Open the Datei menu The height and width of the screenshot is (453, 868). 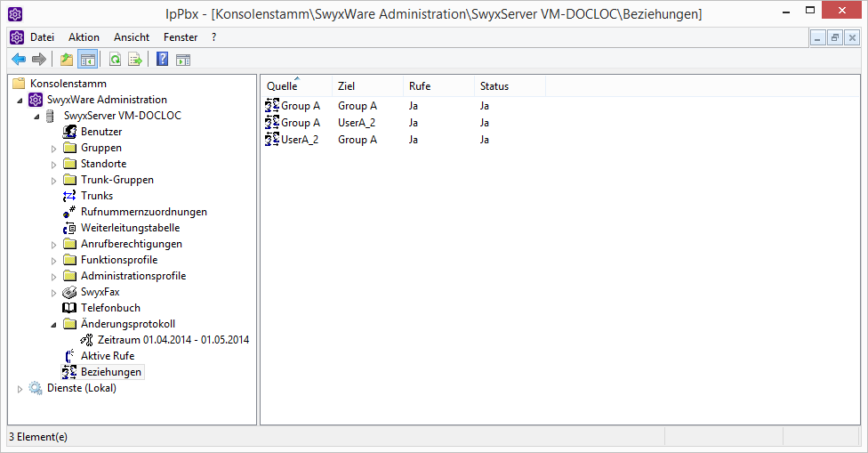pos(42,37)
